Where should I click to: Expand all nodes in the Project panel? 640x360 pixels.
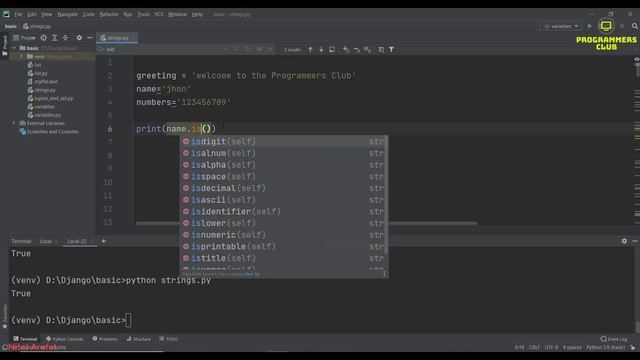[55, 38]
